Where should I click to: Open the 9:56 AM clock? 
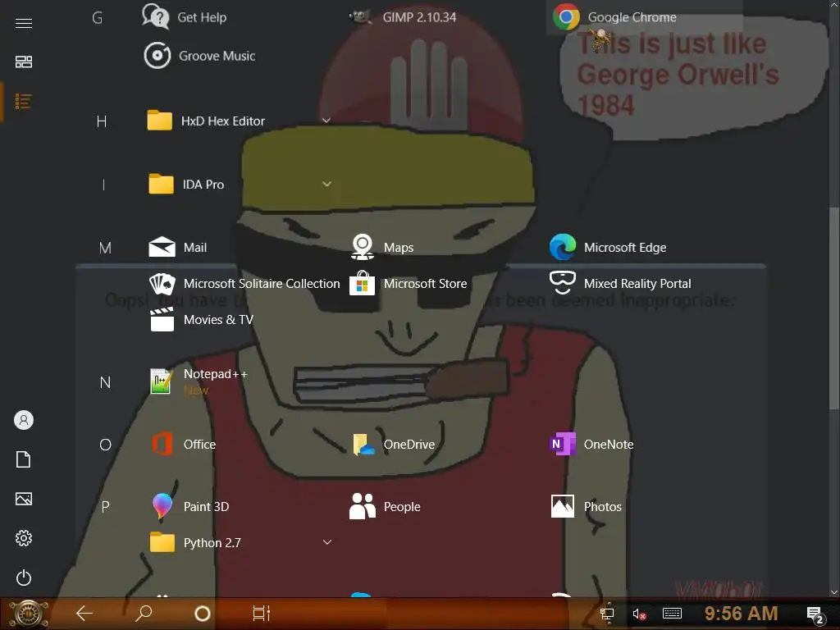[x=741, y=614]
